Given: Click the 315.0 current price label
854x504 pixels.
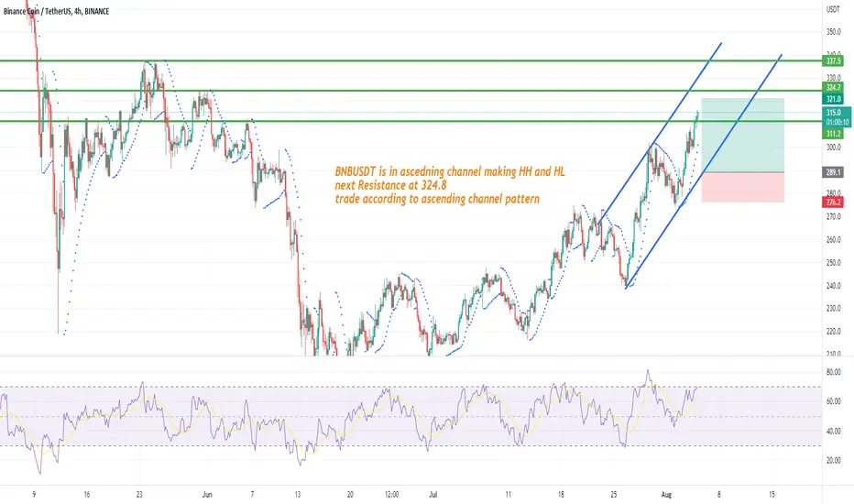Looking at the screenshot, I should pyautogui.click(x=833, y=113).
